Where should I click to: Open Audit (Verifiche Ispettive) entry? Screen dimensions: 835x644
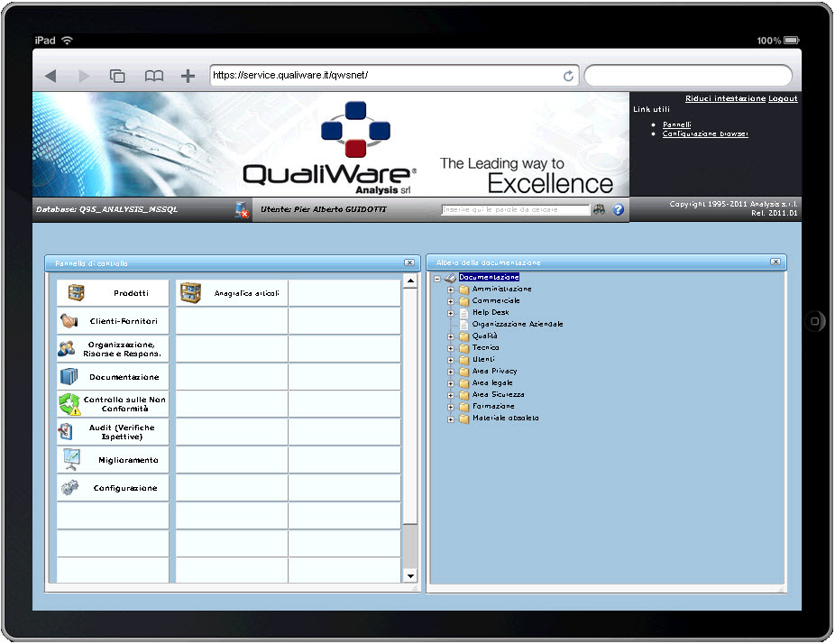pos(113,432)
